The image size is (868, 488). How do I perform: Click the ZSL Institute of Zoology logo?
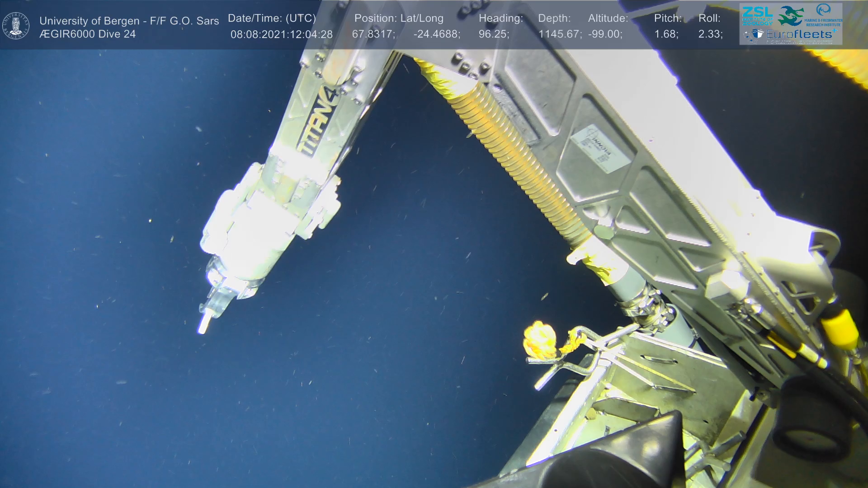[757, 16]
